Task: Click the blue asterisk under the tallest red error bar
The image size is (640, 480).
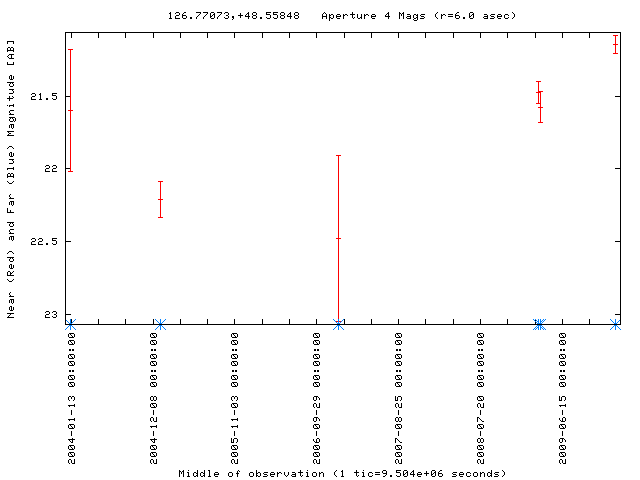Action: coord(338,325)
